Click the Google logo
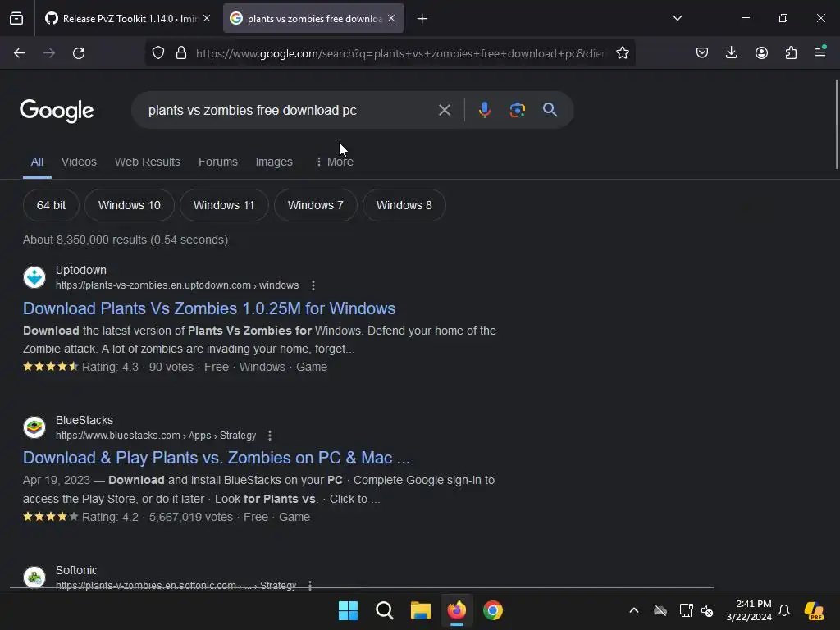Screen dimensions: 840x630 (x=57, y=111)
